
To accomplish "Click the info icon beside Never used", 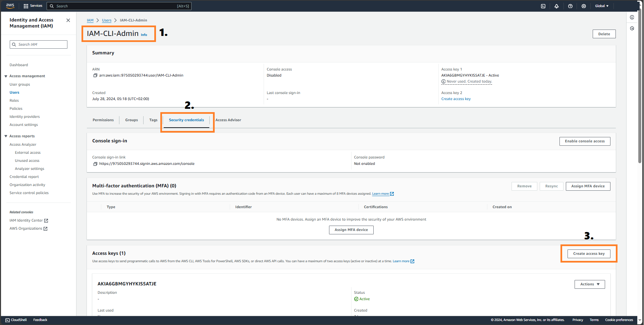I will click(443, 82).
